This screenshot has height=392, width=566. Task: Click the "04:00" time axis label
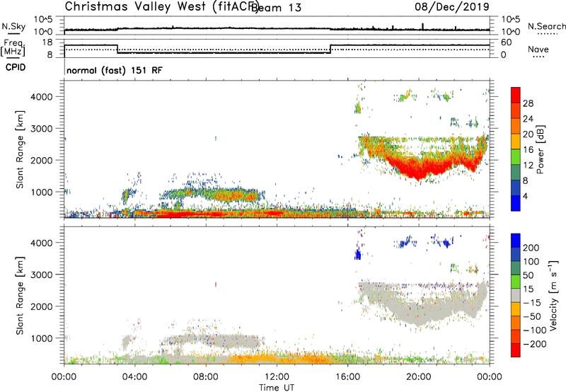pos(135,377)
